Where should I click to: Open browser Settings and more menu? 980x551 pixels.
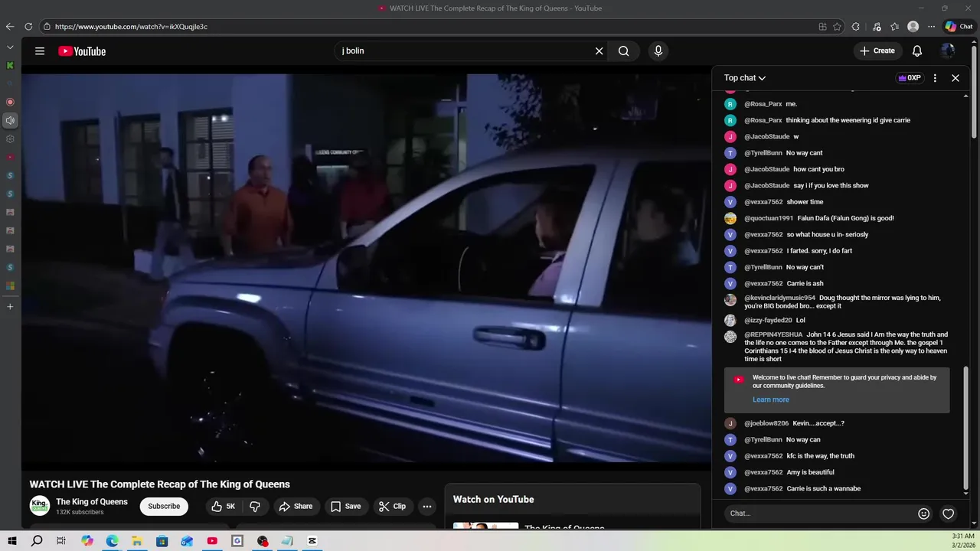point(931,27)
